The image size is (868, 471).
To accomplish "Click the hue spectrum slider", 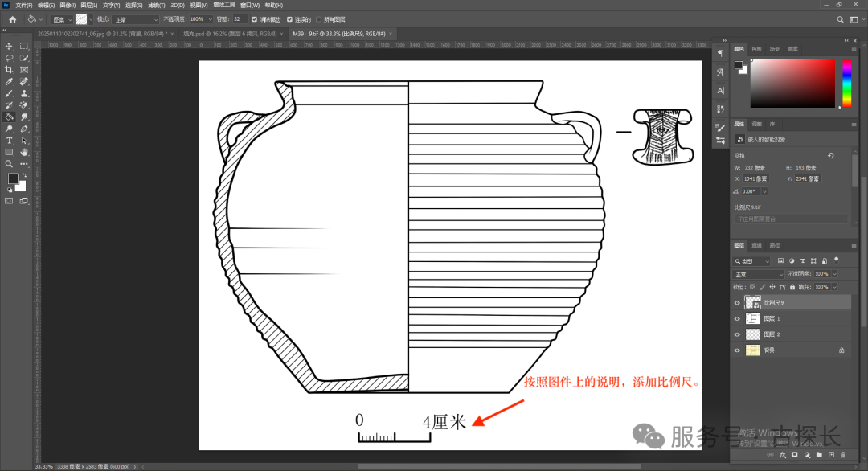I will pos(846,83).
